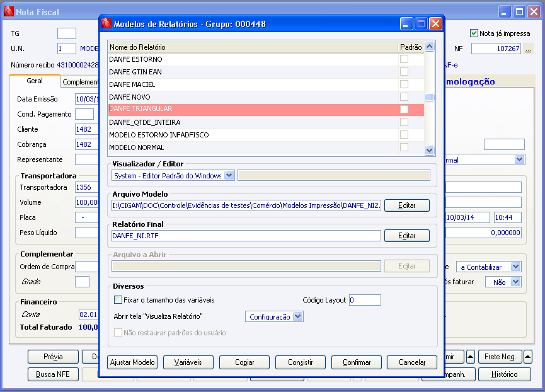Click report list scroll up arrow

[430, 46]
